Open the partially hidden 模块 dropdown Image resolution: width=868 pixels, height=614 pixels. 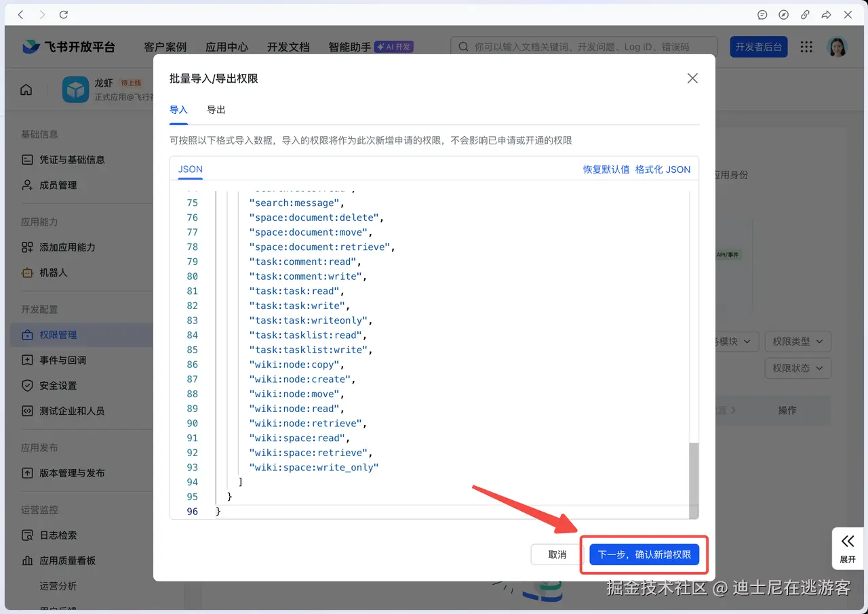click(x=736, y=342)
